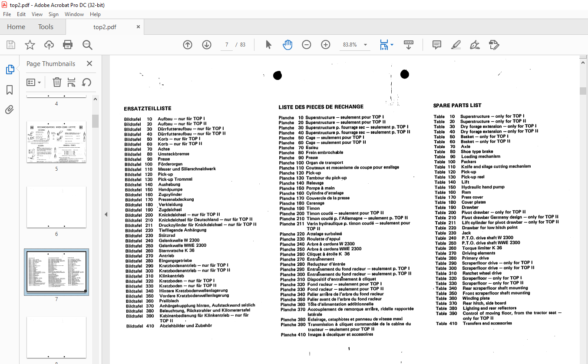Open the Window menu
This screenshot has height=364, width=588.
(x=74, y=14)
